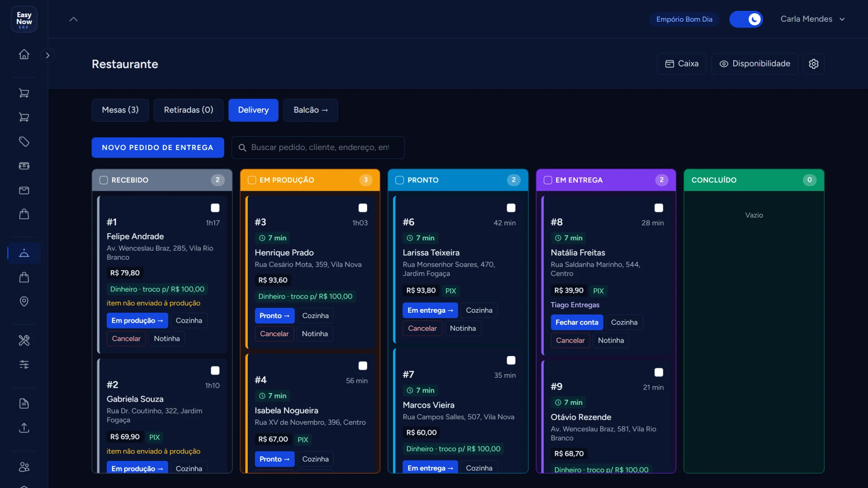This screenshot has width=868, height=488.
Task: Open Carla Mendes user dropdown
Action: pyautogui.click(x=812, y=19)
